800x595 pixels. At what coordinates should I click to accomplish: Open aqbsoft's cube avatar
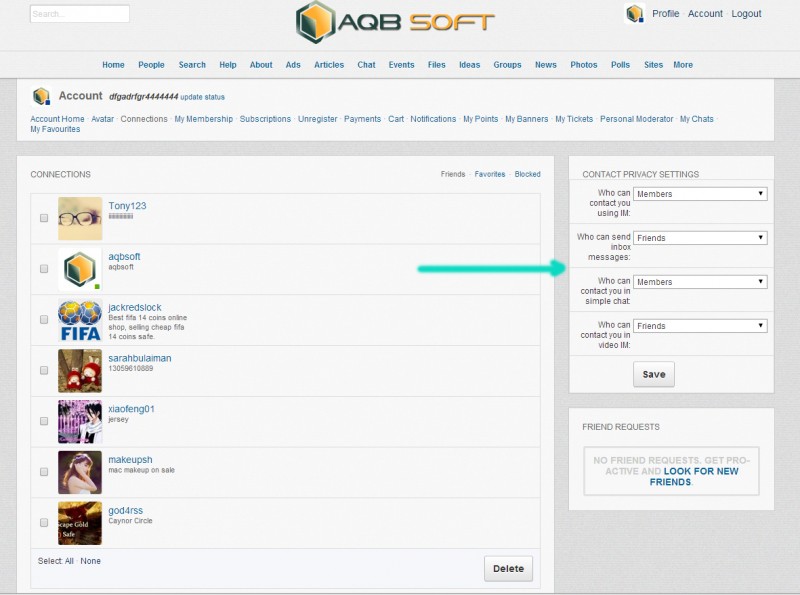[80, 269]
